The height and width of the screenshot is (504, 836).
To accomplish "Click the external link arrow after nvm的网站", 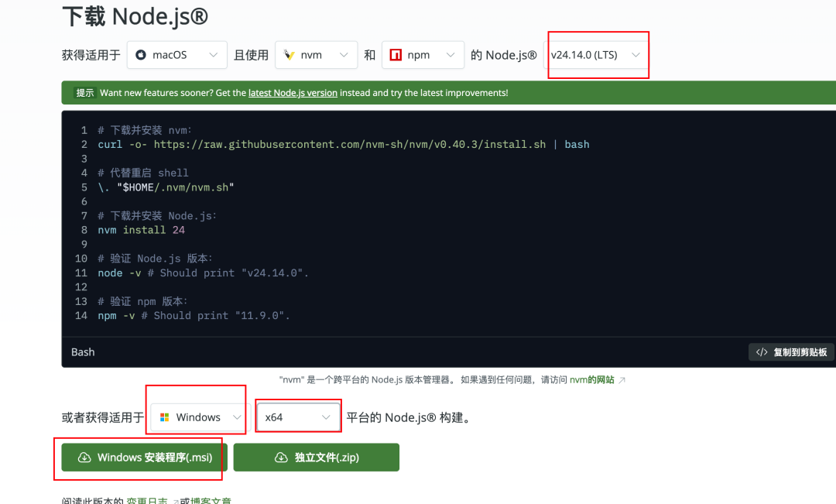I will coord(622,380).
